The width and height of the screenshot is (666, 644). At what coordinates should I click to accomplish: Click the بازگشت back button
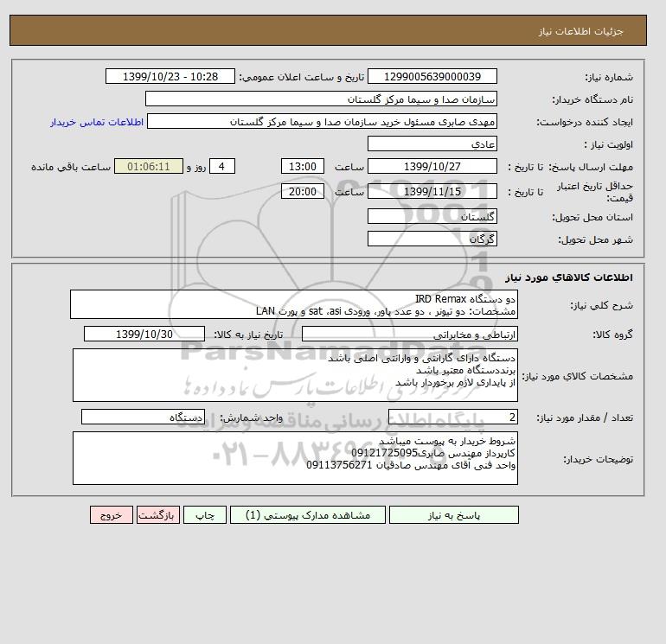click(x=158, y=515)
